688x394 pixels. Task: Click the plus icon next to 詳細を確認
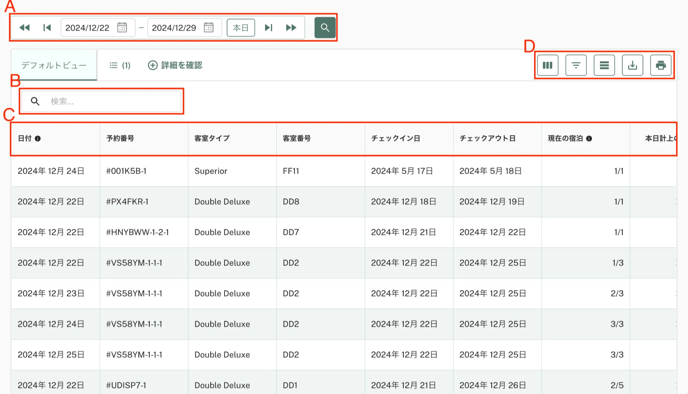click(153, 65)
